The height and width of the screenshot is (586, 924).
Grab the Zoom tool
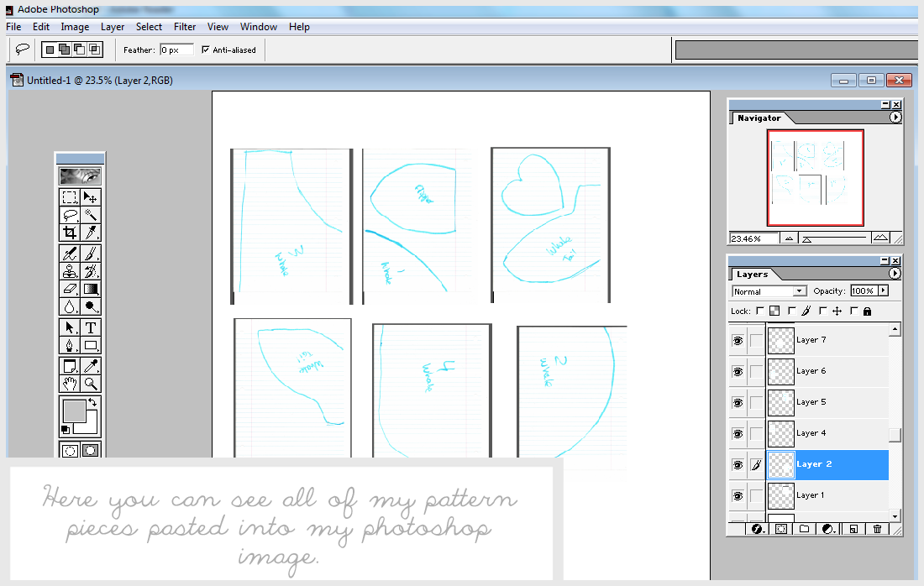(91, 384)
